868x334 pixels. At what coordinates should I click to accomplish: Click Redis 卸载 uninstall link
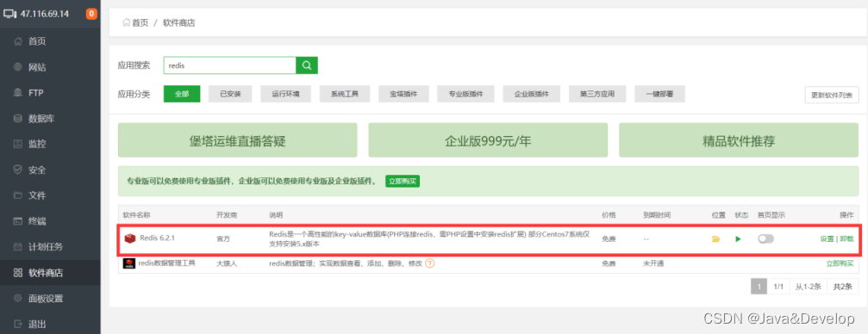(846, 239)
